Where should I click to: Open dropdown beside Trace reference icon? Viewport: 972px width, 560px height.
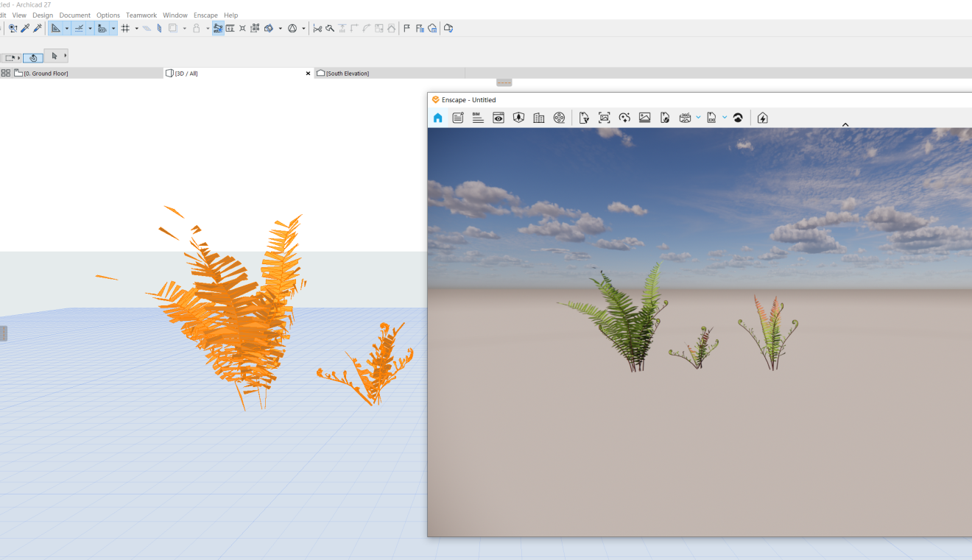[184, 28]
